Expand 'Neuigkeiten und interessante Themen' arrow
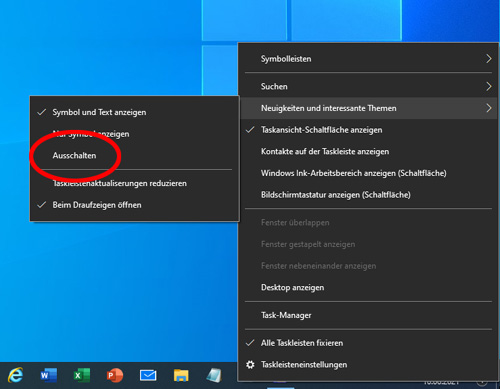Viewport: 500px width, 389px height. click(489, 108)
